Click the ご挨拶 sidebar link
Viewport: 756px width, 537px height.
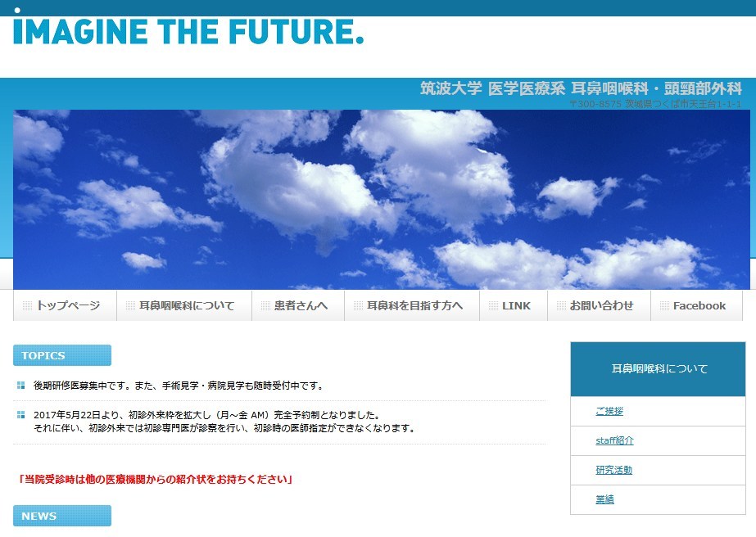[609, 411]
